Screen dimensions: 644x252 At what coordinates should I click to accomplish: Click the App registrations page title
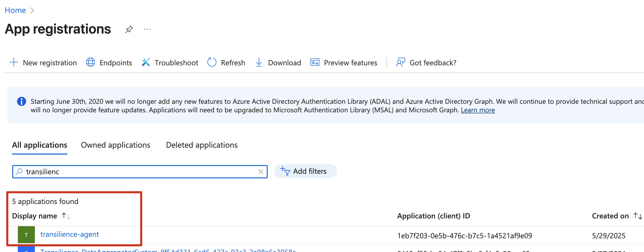click(x=58, y=29)
